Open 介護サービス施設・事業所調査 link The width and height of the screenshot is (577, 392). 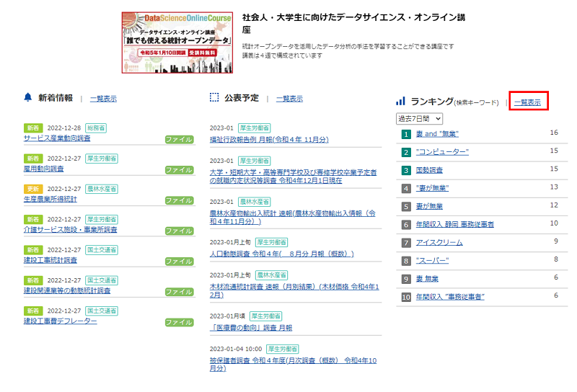tap(70, 230)
